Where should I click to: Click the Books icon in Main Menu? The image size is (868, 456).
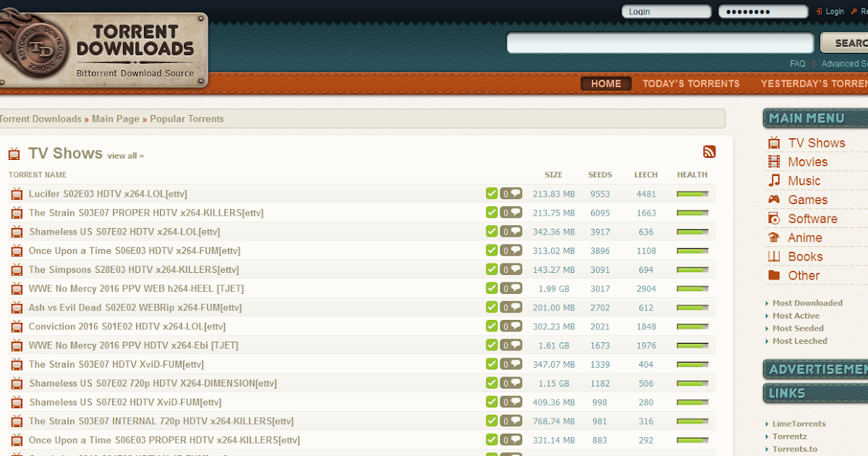coord(774,256)
